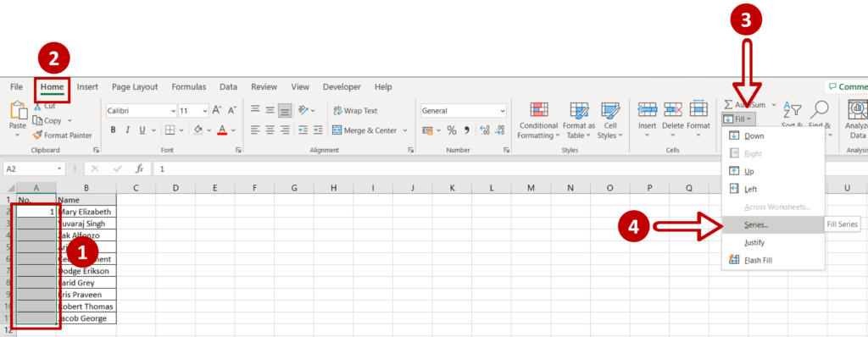Click the Delete cells icon

pos(673,109)
